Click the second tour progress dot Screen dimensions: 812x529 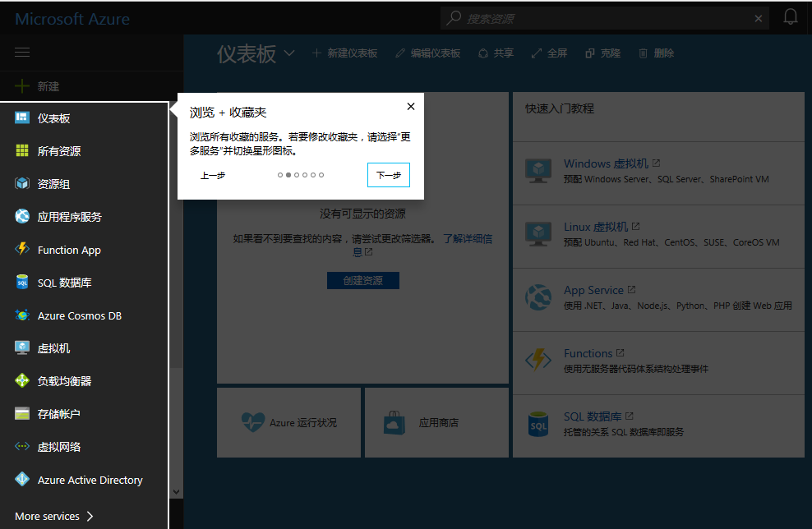[x=288, y=175]
